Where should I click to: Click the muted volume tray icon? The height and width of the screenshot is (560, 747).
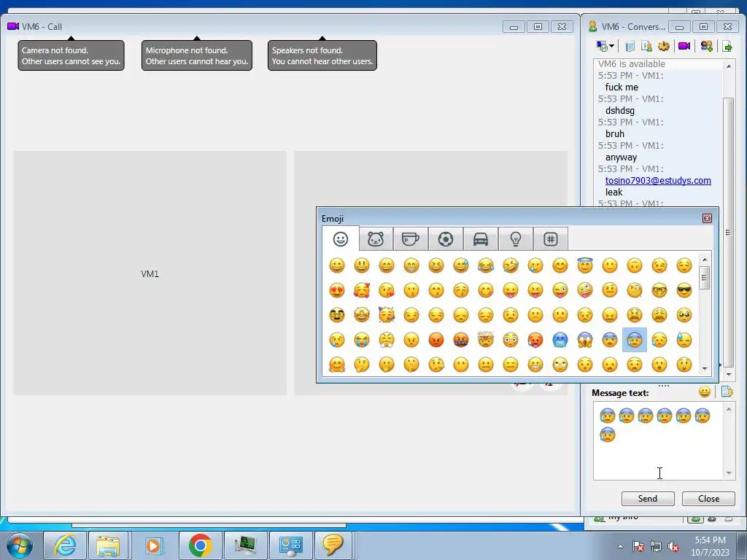click(673, 546)
